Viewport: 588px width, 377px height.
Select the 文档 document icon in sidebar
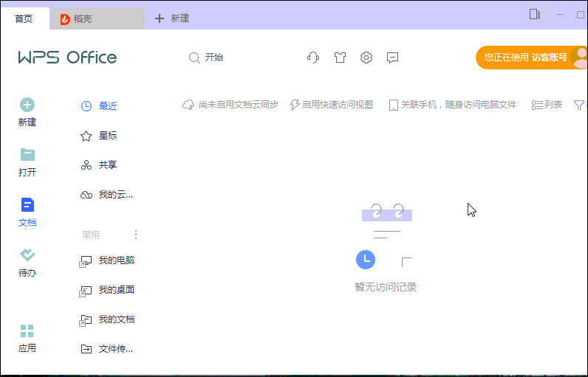click(27, 205)
